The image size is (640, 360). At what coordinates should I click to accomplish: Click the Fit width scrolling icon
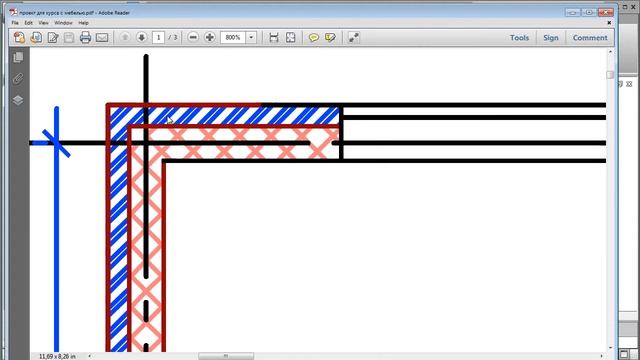[x=274, y=38]
